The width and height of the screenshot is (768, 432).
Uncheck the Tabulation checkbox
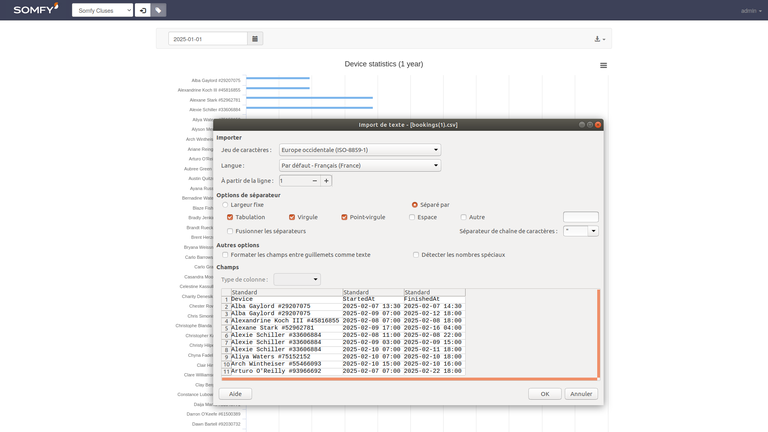pos(230,217)
